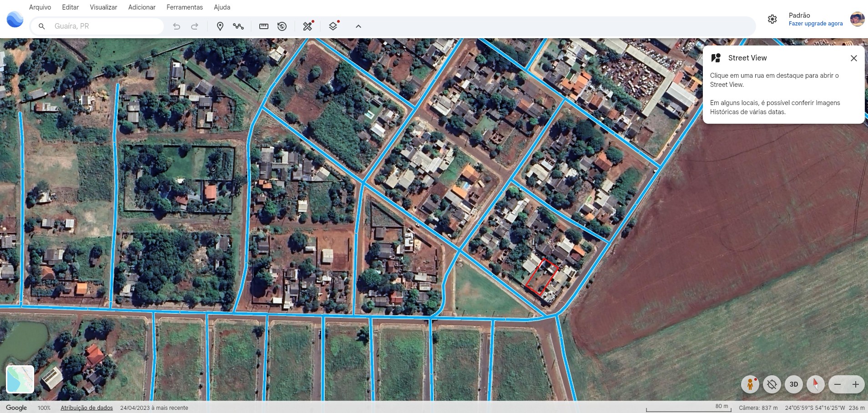Image resolution: width=868 pixels, height=413 pixels.
Task: Open the Ferramentas menu
Action: point(185,7)
